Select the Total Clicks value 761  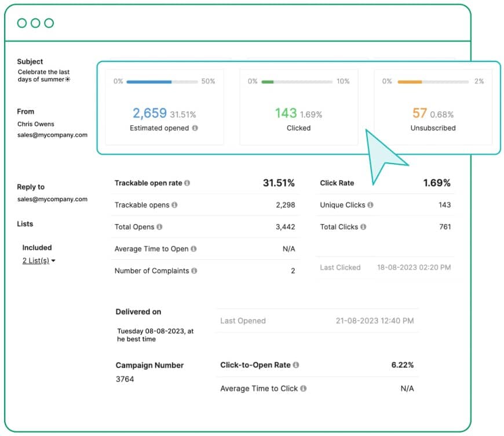click(x=445, y=227)
